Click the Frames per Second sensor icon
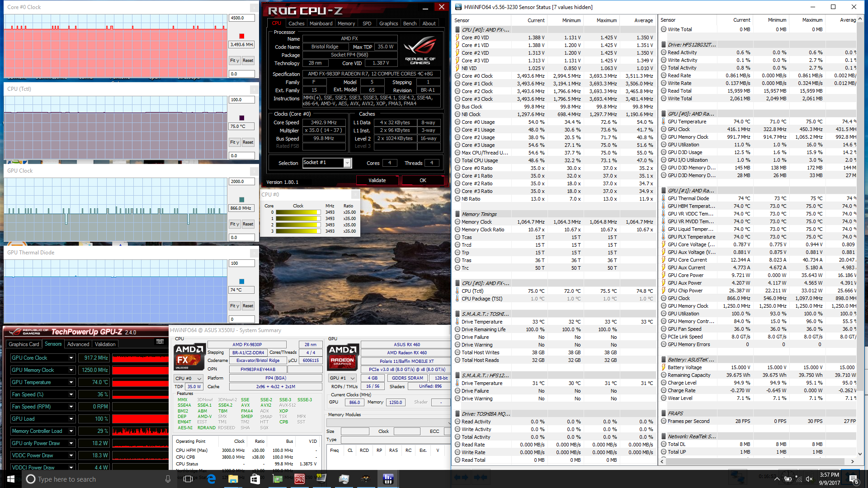 click(663, 421)
